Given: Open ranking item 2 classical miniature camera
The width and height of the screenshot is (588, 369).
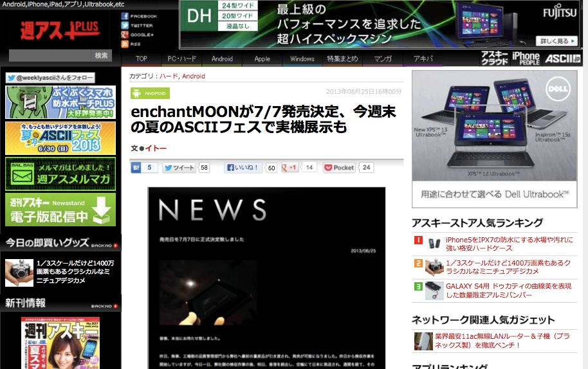Looking at the screenshot, I should click(508, 267).
